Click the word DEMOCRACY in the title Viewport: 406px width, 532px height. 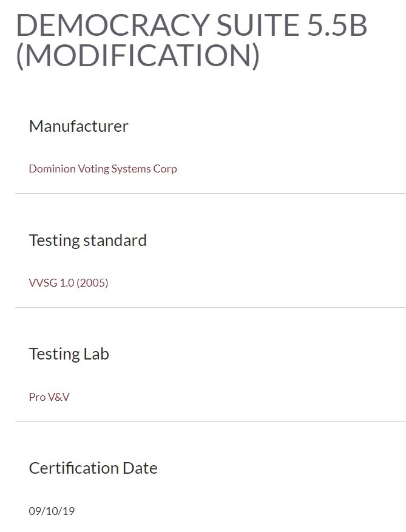[101, 26]
